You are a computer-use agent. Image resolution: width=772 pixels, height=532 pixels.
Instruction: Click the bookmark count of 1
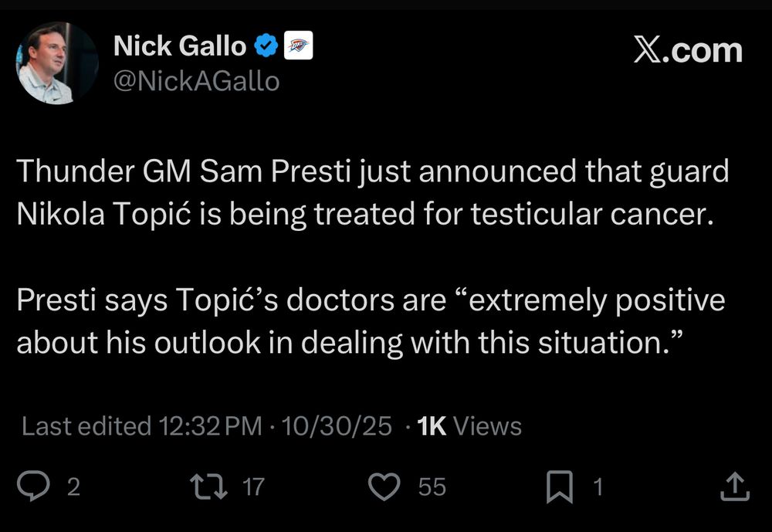tap(598, 486)
